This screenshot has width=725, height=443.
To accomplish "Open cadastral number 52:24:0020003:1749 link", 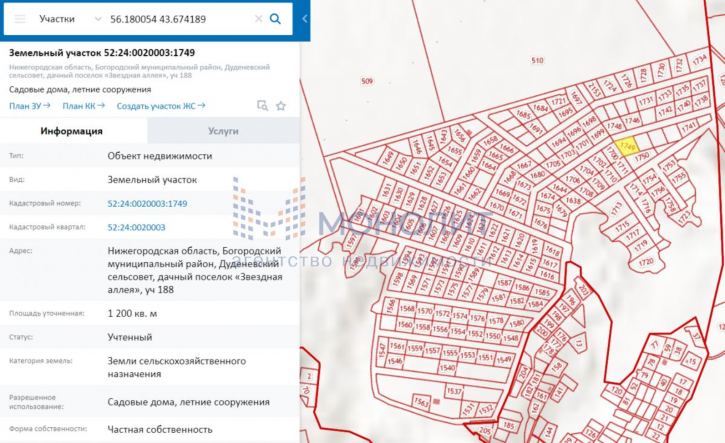I will 147,203.
